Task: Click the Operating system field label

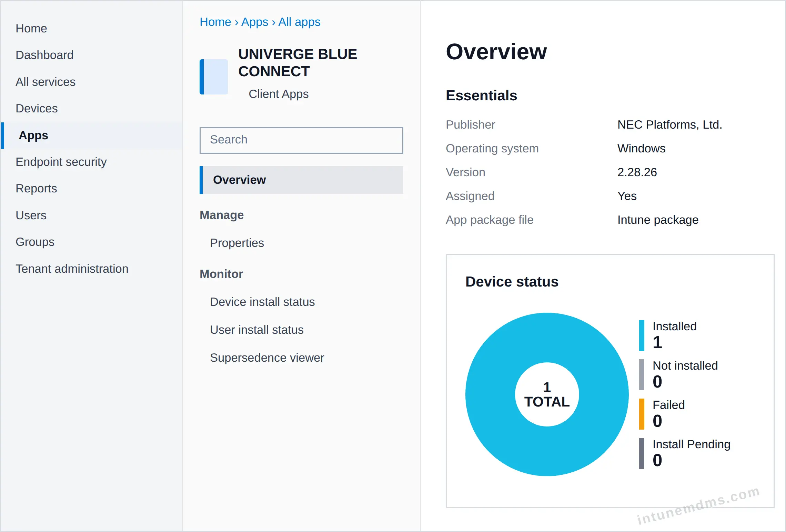Action: tap(492, 149)
